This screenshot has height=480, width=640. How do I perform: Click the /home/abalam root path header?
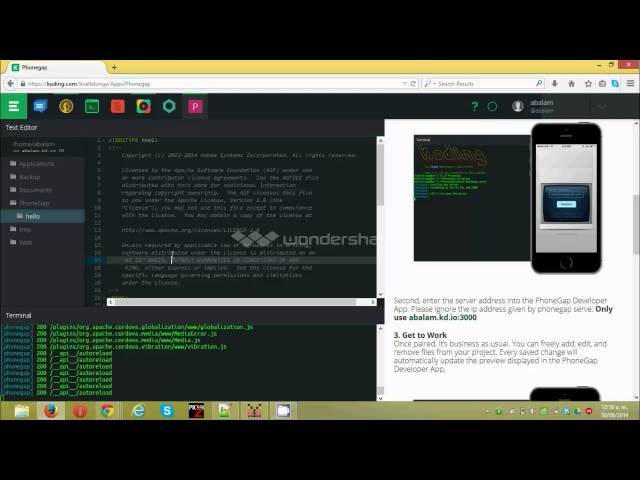(x=34, y=144)
